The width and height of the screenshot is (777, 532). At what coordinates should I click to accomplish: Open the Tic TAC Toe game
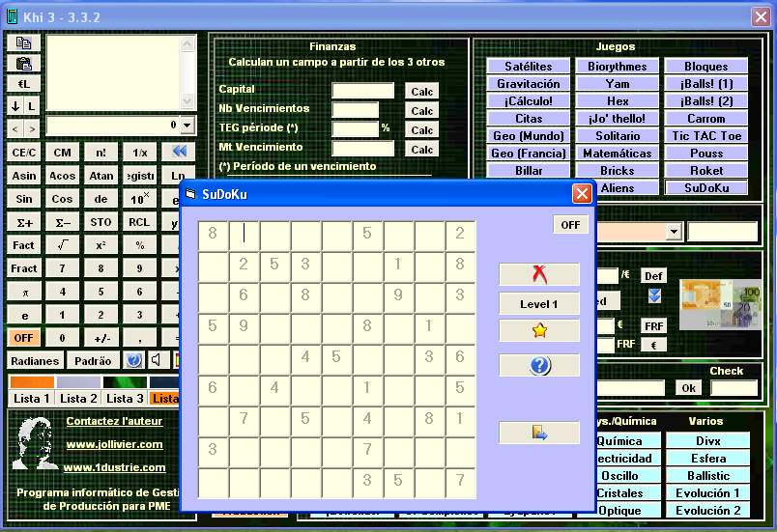coord(706,135)
